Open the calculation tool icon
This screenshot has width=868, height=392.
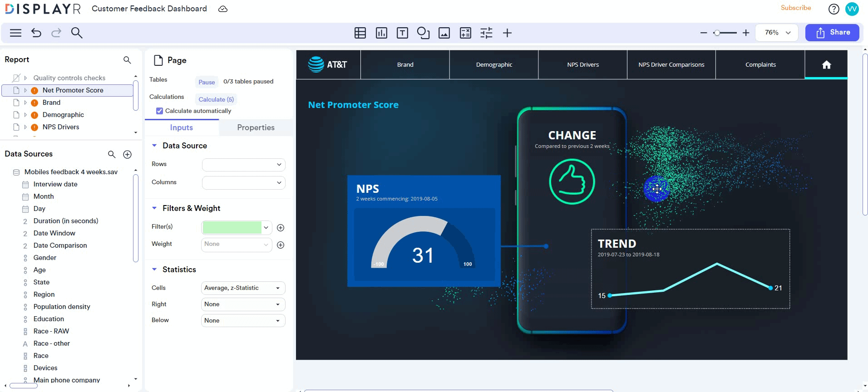(x=466, y=33)
